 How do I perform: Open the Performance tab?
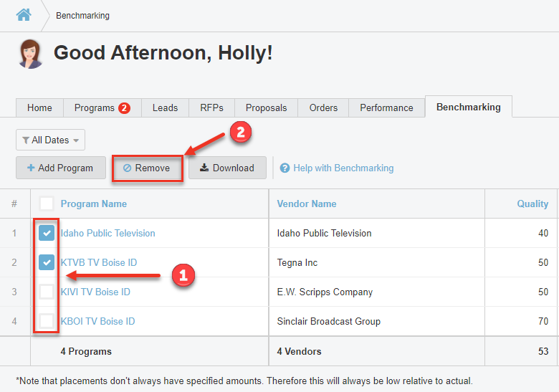pos(386,108)
